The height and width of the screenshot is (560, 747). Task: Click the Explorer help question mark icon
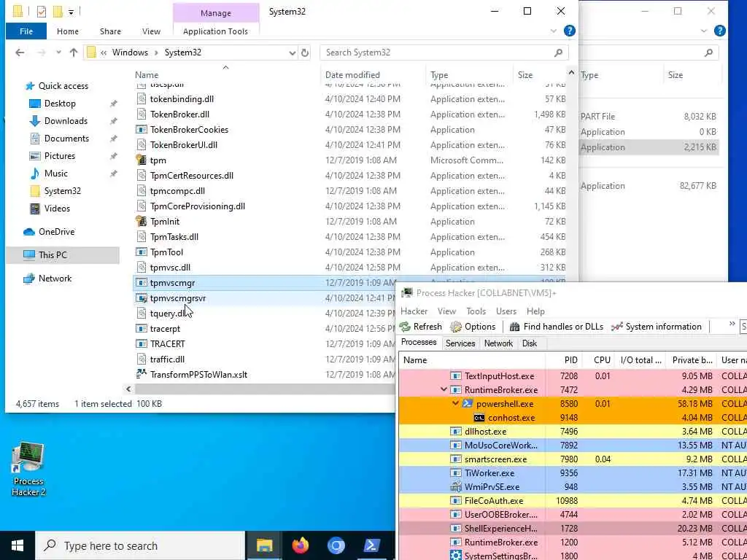(x=569, y=31)
